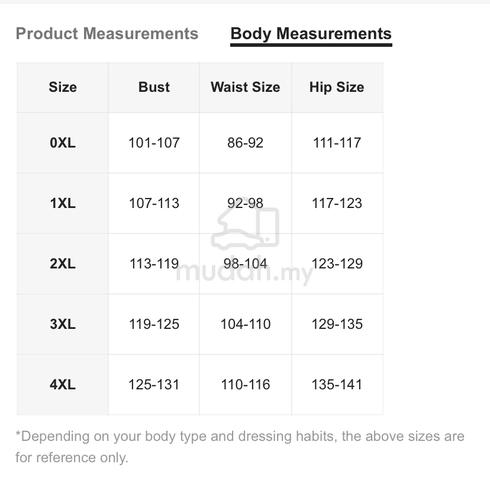Click the 135-141 hip value cell

point(337,385)
